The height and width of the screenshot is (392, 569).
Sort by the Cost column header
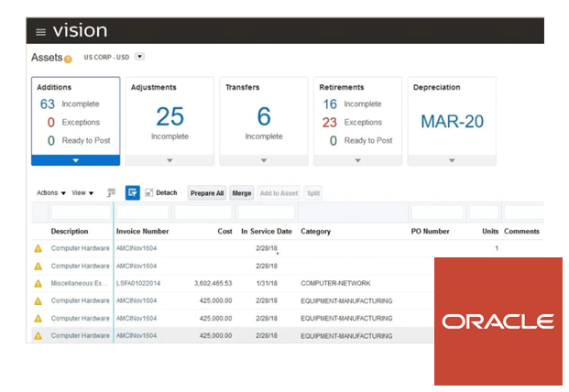coord(224,232)
